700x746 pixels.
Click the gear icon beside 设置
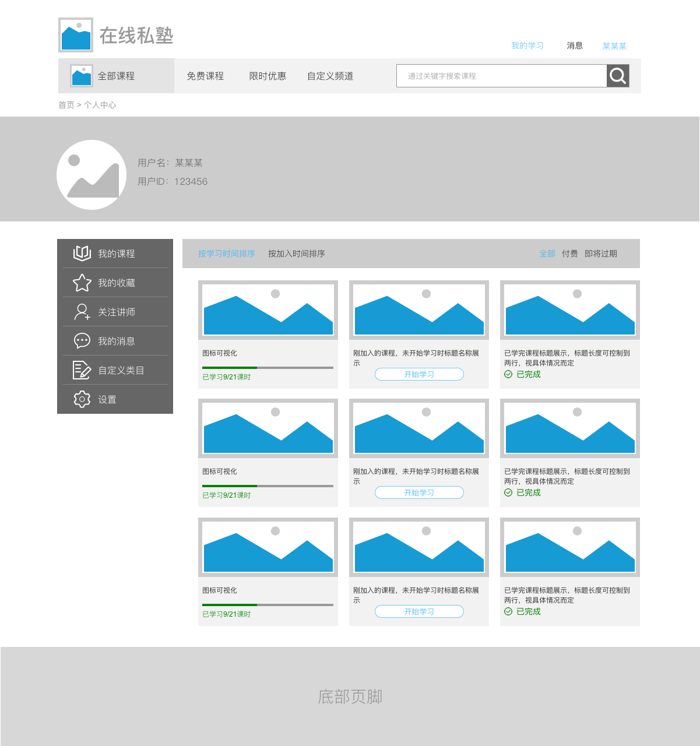point(82,399)
